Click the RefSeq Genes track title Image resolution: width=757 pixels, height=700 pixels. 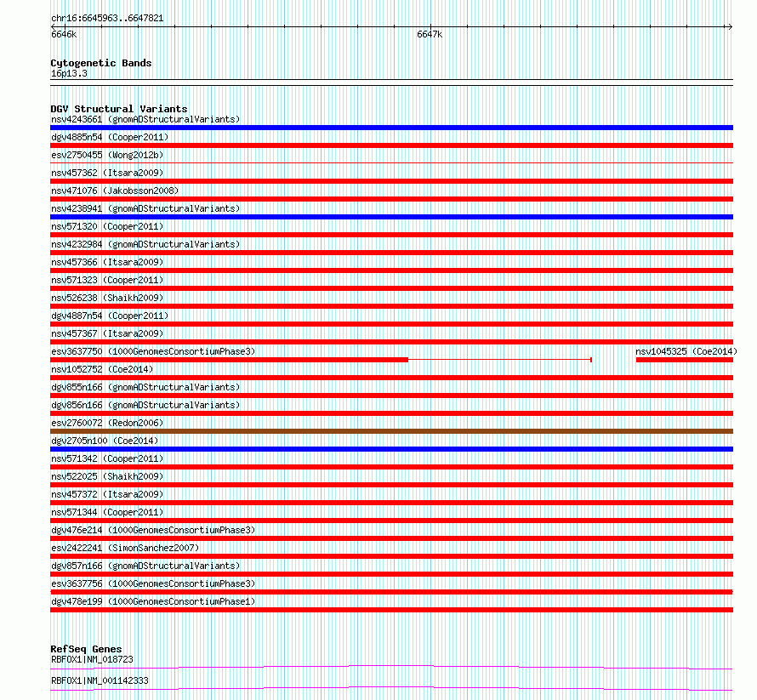[x=86, y=649]
